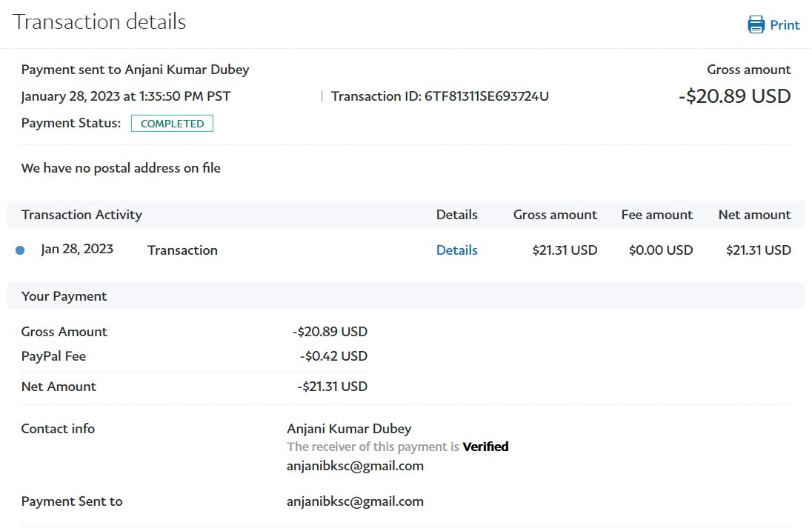Click the Transaction Activity section header

[81, 215]
